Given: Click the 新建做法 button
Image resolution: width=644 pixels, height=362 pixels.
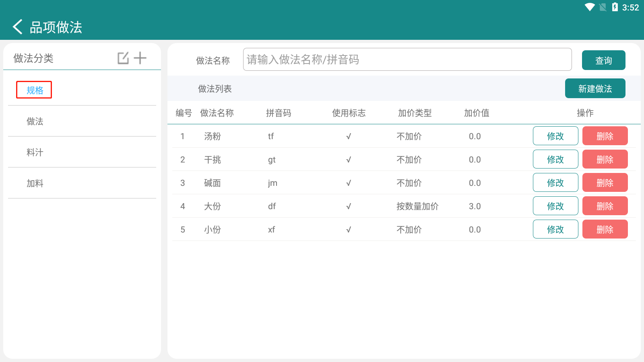Looking at the screenshot, I should pos(595,88).
